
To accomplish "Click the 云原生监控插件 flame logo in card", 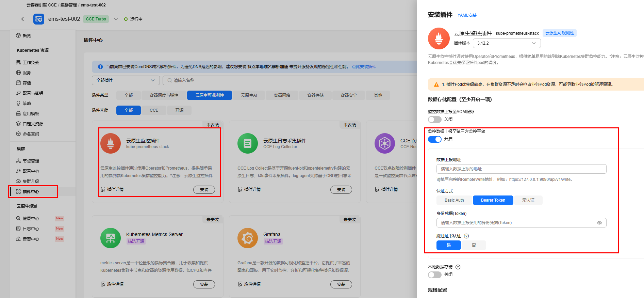I will click(x=110, y=143).
